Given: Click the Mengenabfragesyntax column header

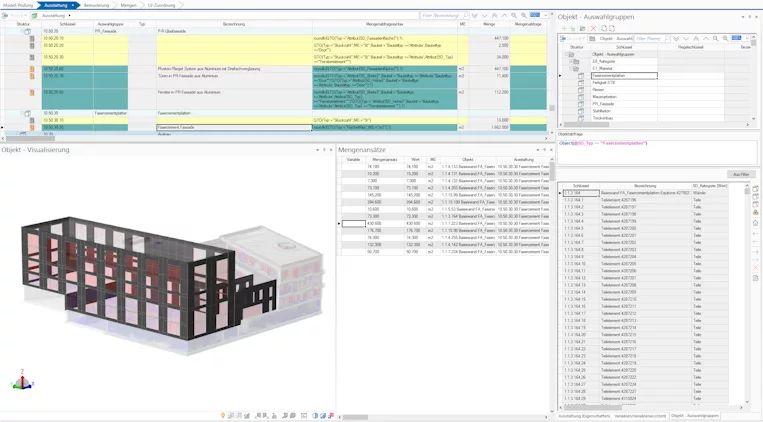Looking at the screenshot, I should tap(385, 24).
